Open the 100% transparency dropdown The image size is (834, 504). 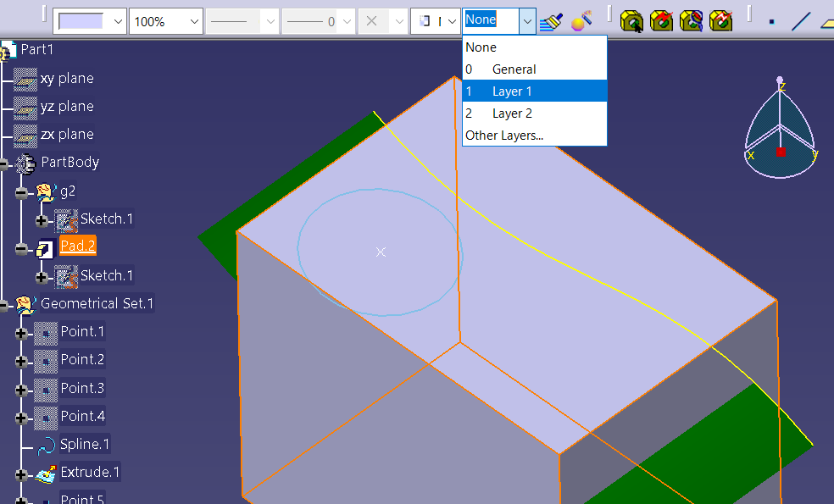pos(194,21)
